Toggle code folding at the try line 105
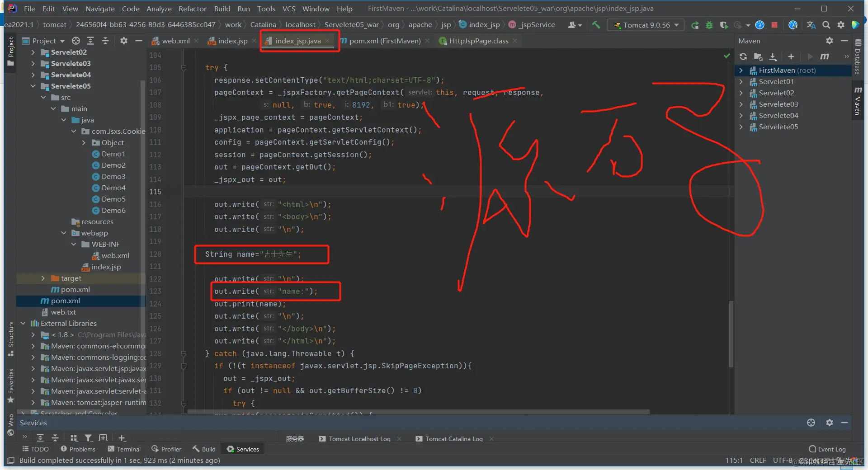868x470 pixels. (x=184, y=68)
